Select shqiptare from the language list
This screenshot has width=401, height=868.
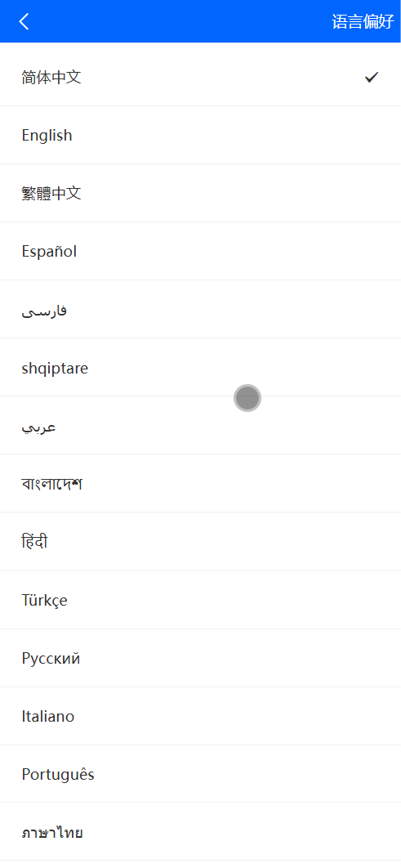pyautogui.click(x=200, y=368)
